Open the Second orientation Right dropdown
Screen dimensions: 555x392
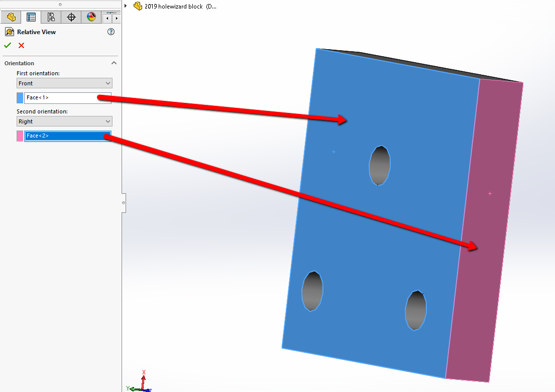click(64, 121)
